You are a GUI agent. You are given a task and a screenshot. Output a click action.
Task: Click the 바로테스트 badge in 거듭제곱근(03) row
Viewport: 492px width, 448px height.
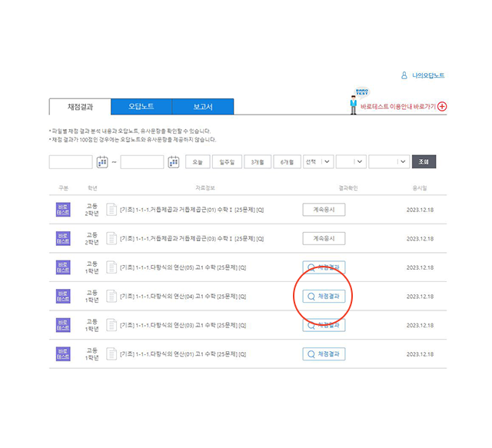[x=63, y=238]
